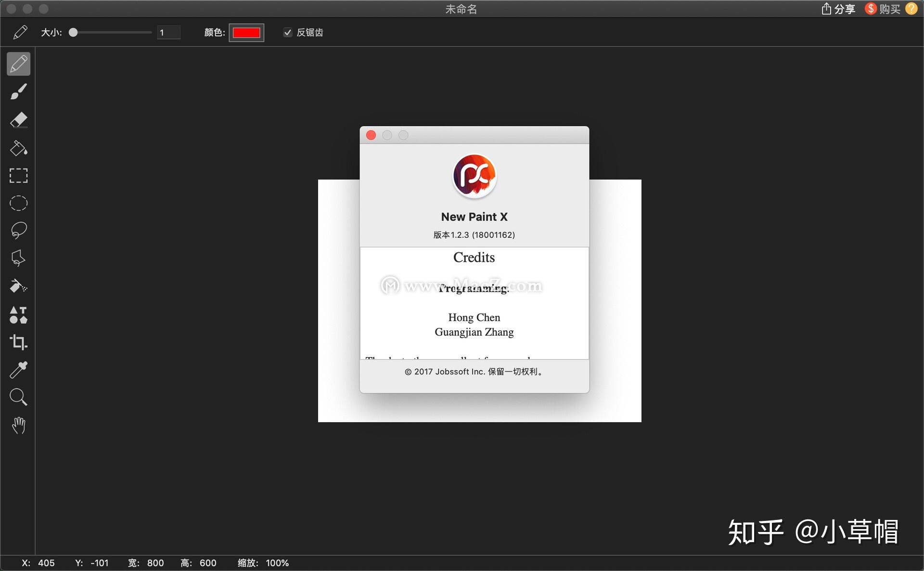
Task: Select the Crop tool
Action: (18, 342)
